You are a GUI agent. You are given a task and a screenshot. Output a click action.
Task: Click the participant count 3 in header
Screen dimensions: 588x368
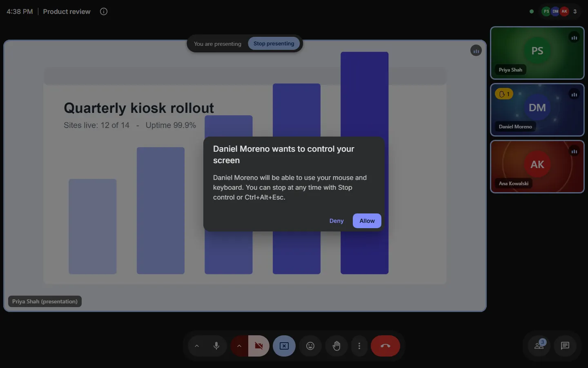click(575, 11)
